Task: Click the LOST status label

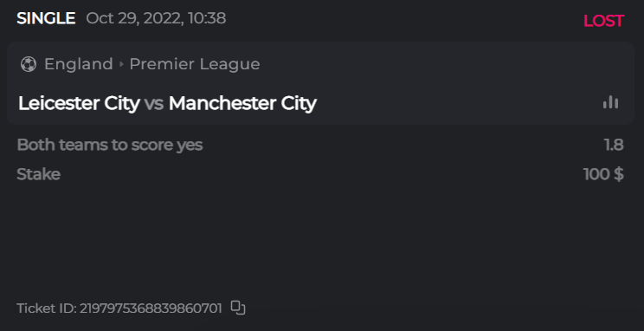Action: [x=604, y=21]
